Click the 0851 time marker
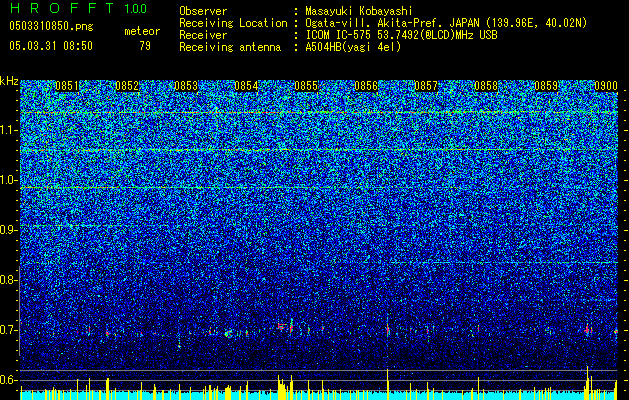629x400 pixels. coord(67,86)
